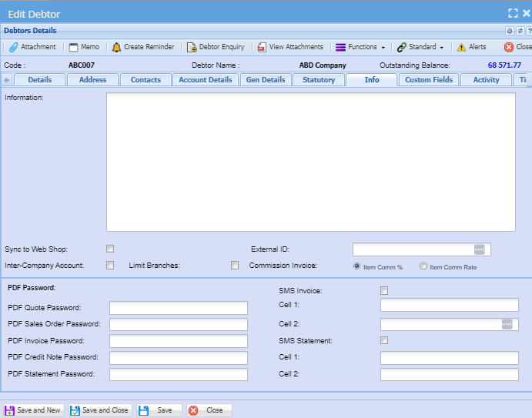
Task: Click into the PDF Quote Password field
Action: click(179, 308)
